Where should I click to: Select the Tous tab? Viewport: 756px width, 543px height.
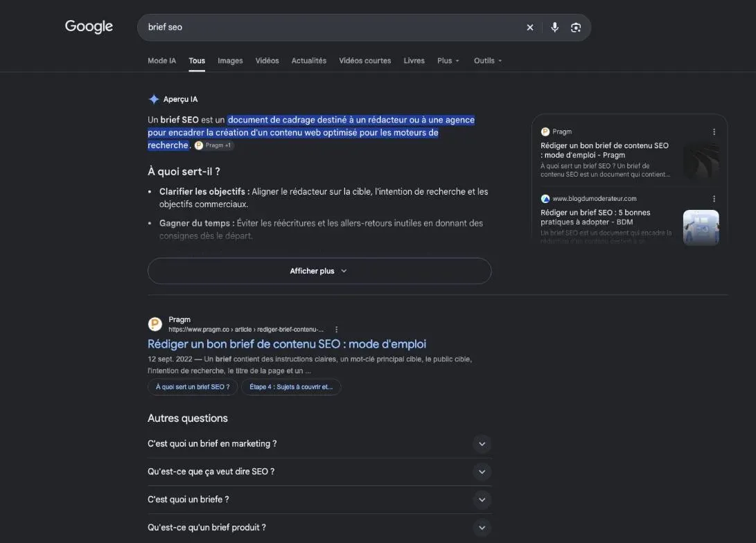point(197,61)
